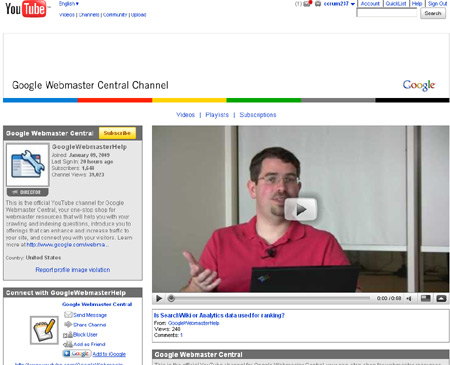This screenshot has height=365, width=450.
Task: Open the username account dropdown
Action: point(339,4)
